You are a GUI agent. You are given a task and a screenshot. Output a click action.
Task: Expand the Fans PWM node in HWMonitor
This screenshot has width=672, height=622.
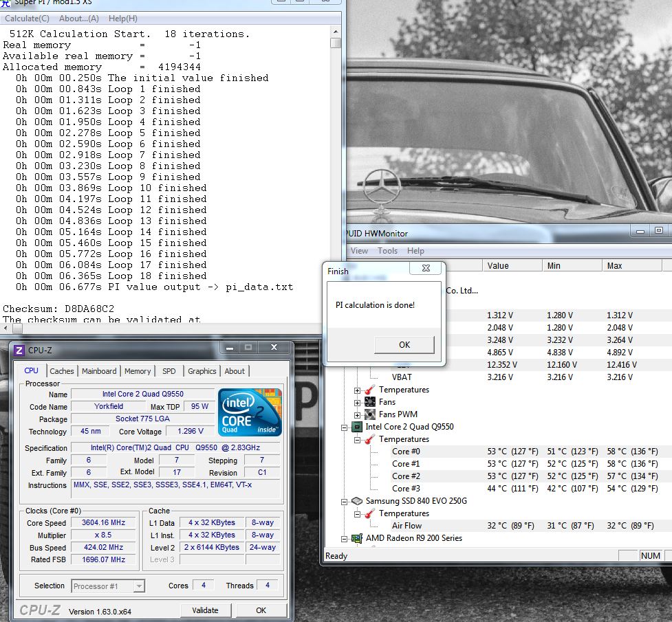(357, 415)
